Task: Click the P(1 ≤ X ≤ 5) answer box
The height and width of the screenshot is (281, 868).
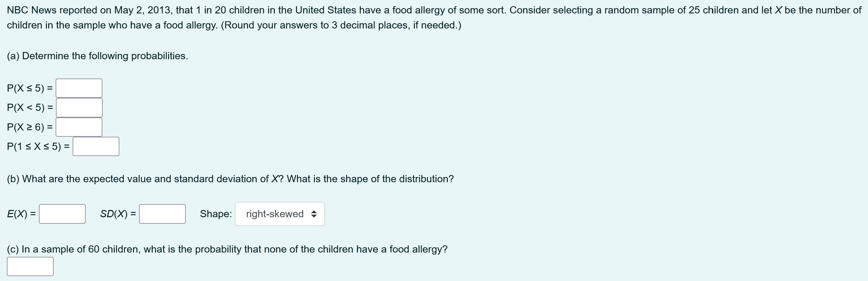Action: point(96,146)
